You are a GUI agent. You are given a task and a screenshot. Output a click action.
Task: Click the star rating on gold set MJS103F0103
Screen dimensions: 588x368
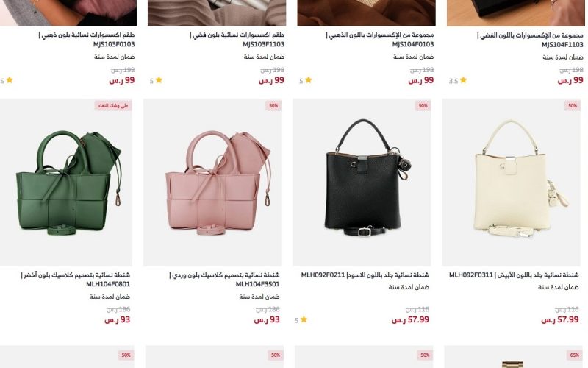pyautogui.click(x=7, y=80)
